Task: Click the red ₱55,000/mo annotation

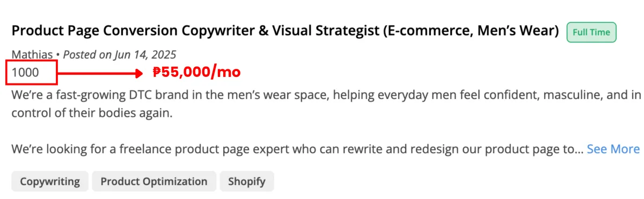Action: pos(196,72)
